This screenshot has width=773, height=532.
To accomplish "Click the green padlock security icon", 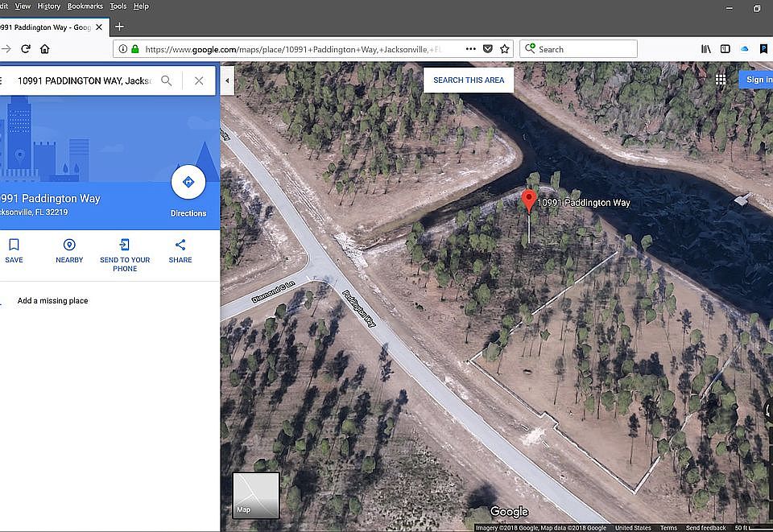I will click(x=134, y=49).
